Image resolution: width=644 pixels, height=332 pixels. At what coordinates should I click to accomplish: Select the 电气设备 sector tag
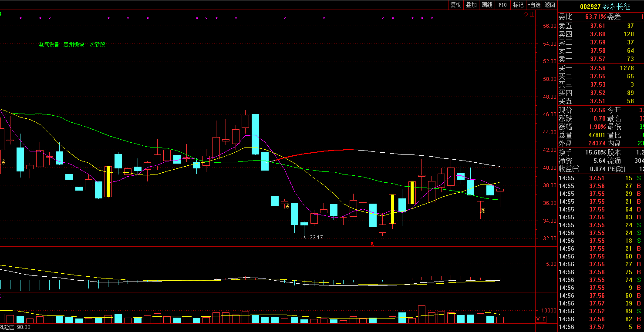[49, 44]
